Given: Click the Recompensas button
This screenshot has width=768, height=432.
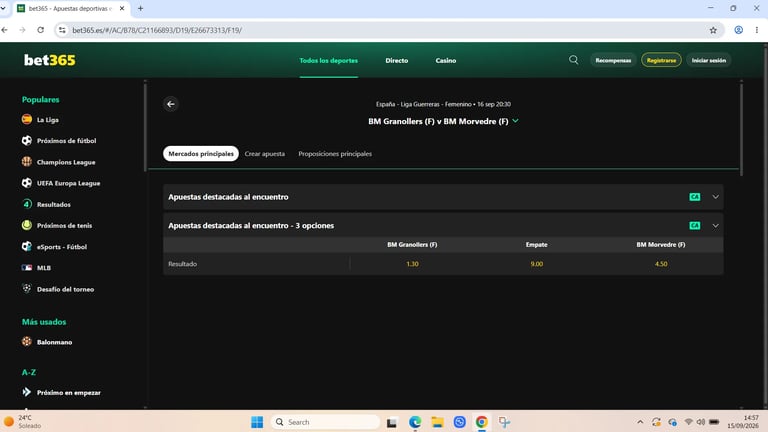Looking at the screenshot, I should coord(613,60).
